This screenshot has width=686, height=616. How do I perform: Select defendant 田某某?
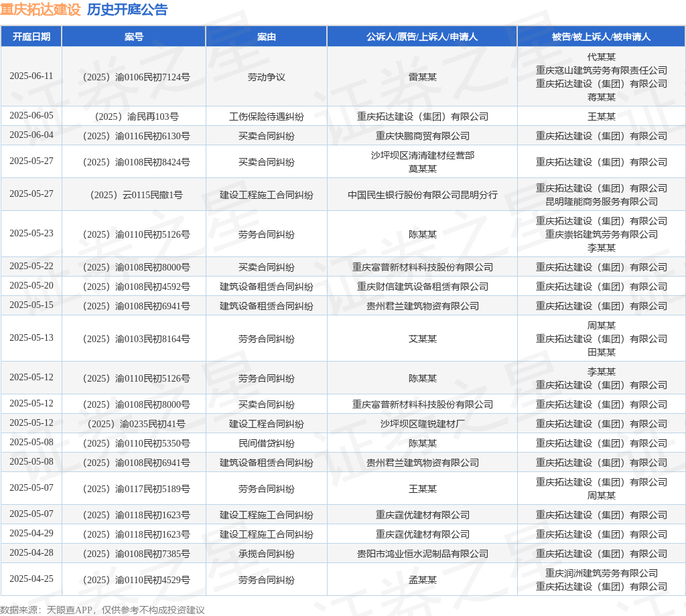[x=602, y=352]
